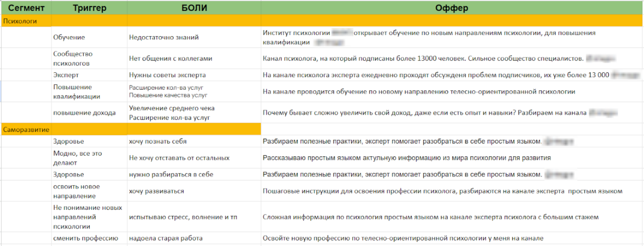The image size is (644, 246).
Task: Select the "Оффер" header cell
Action: coord(451,8)
